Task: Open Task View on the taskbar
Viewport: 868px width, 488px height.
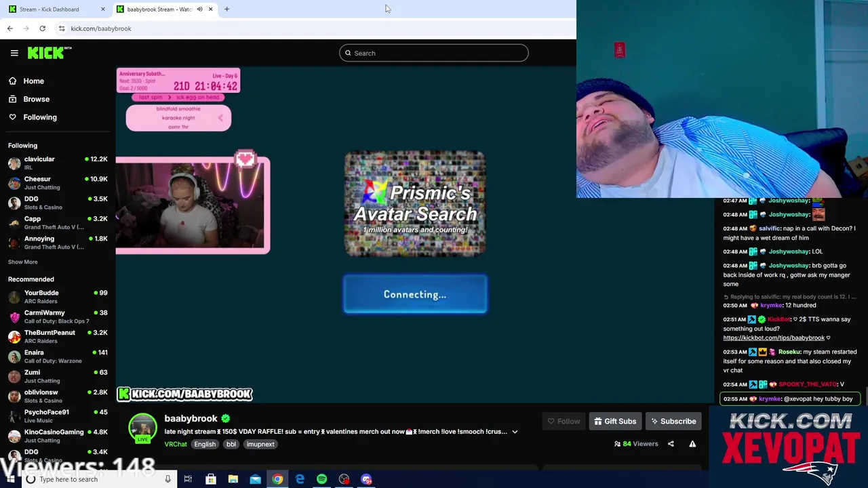Action: tap(188, 479)
